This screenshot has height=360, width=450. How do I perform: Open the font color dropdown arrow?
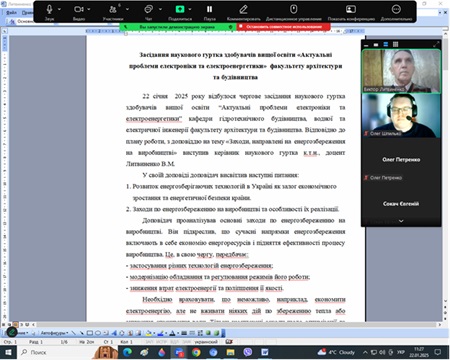point(177,333)
